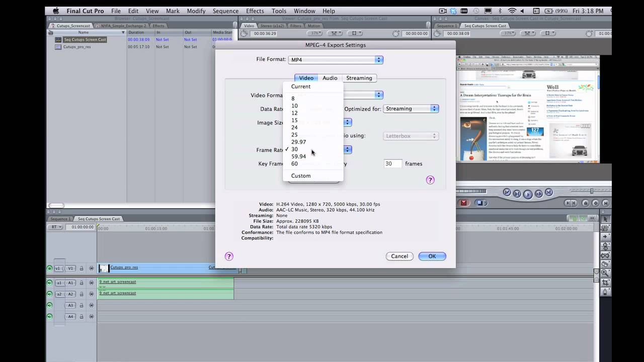Select the Zoom magnifier tool
This screenshot has width=644, height=362.
605,273
